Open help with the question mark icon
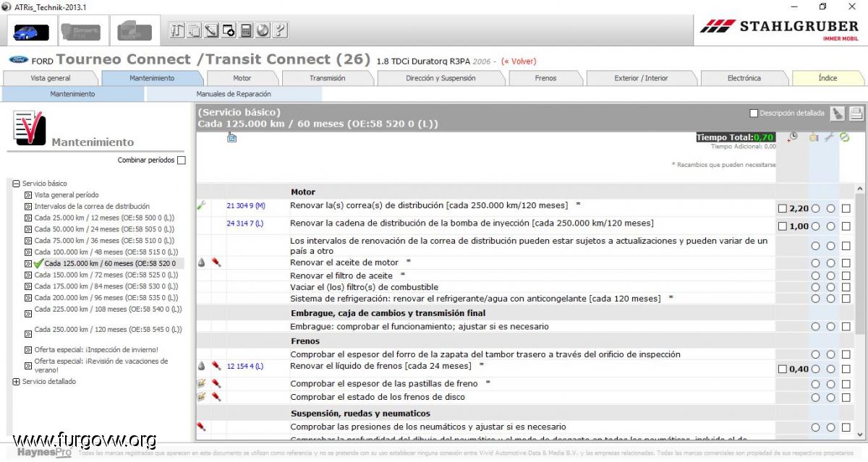The image size is (868, 462). [281, 31]
